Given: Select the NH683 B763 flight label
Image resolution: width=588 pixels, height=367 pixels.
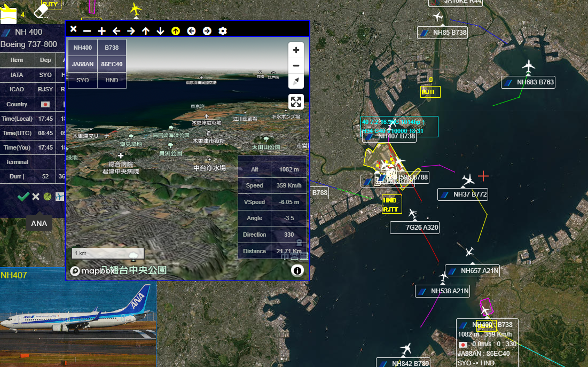Looking at the screenshot, I should point(528,82).
